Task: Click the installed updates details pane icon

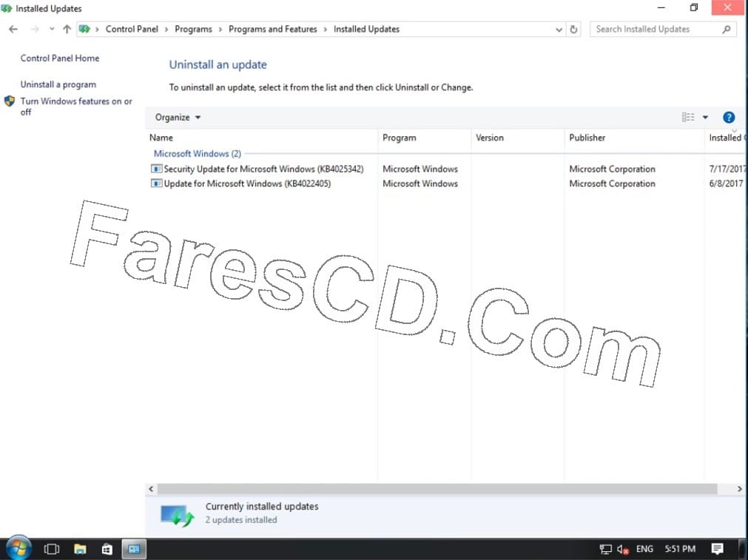Action: point(177,515)
